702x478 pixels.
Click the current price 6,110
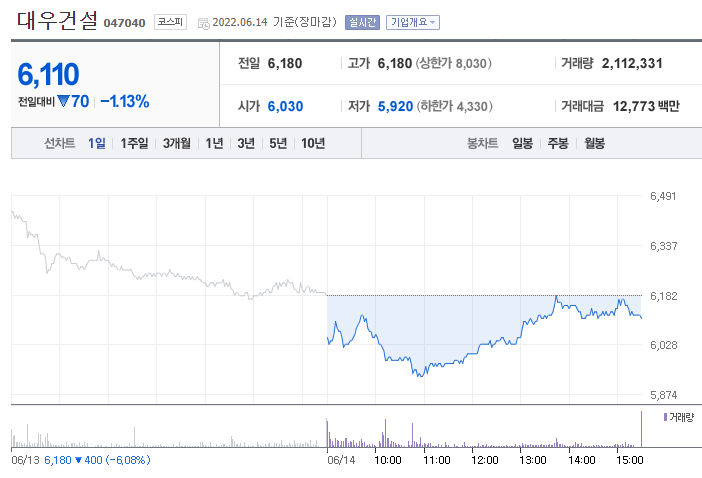coord(48,74)
